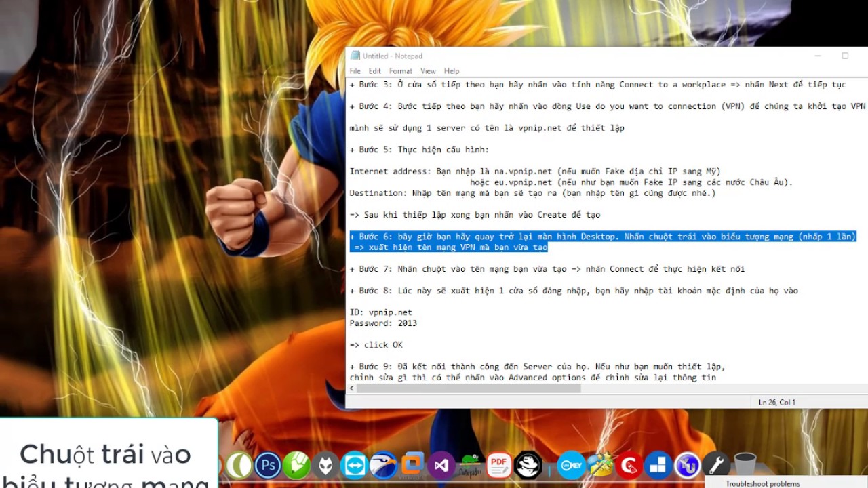
Task: Click the '=> click OK' line
Action: pyautogui.click(x=376, y=345)
